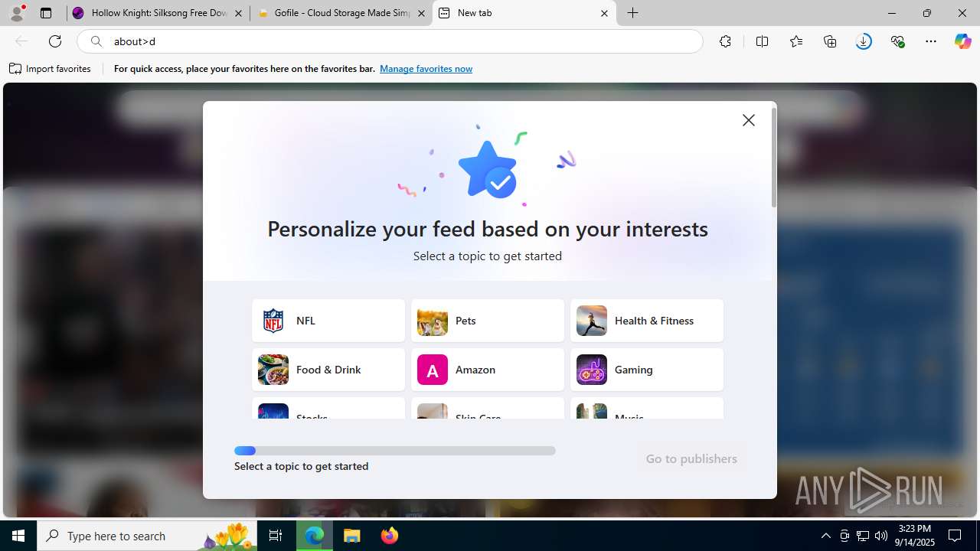Open network status tray icon

(863, 536)
